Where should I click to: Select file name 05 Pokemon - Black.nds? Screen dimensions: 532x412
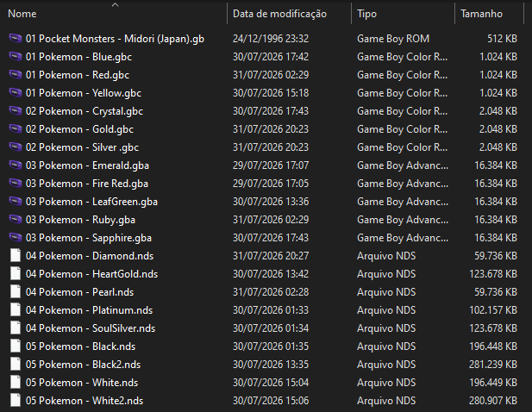pyautogui.click(x=81, y=346)
